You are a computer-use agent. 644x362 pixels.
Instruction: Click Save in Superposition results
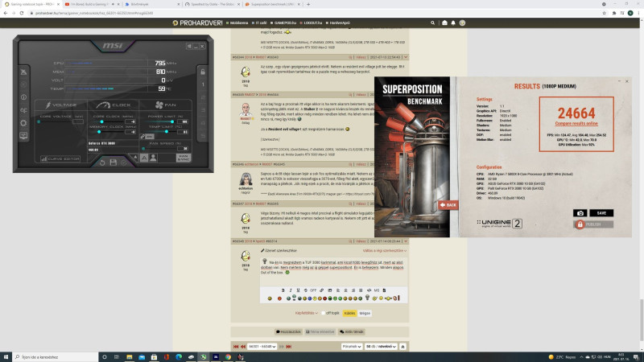pos(601,213)
